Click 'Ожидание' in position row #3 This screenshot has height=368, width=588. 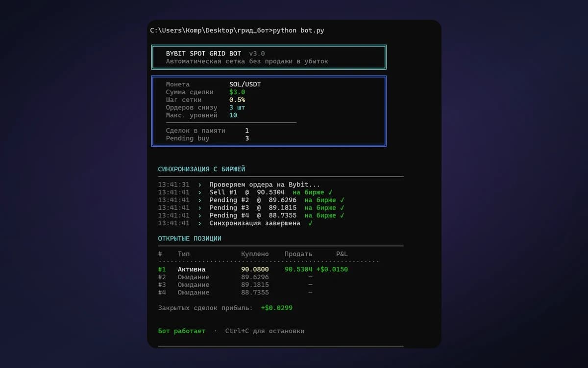click(194, 285)
